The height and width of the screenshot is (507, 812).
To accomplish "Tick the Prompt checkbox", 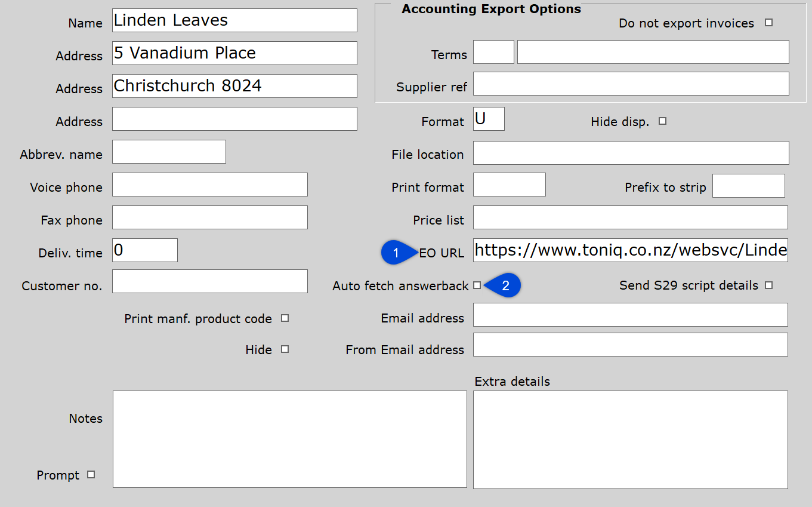I will pos(91,475).
